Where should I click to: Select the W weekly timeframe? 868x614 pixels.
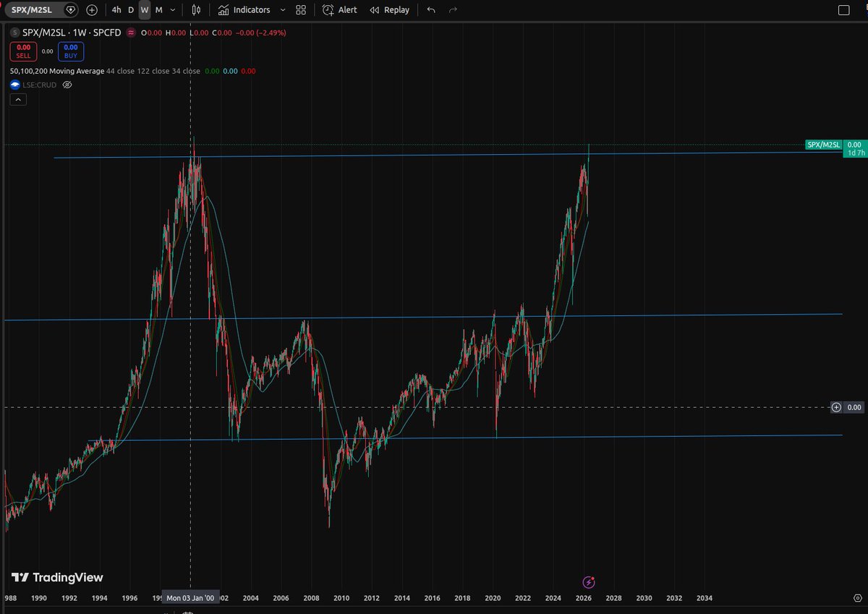(x=145, y=10)
